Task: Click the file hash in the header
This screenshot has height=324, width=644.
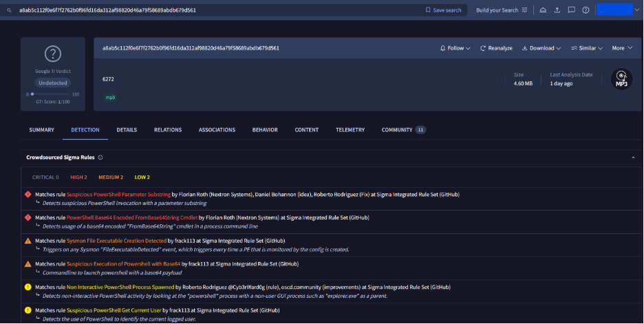Action: tap(191, 48)
